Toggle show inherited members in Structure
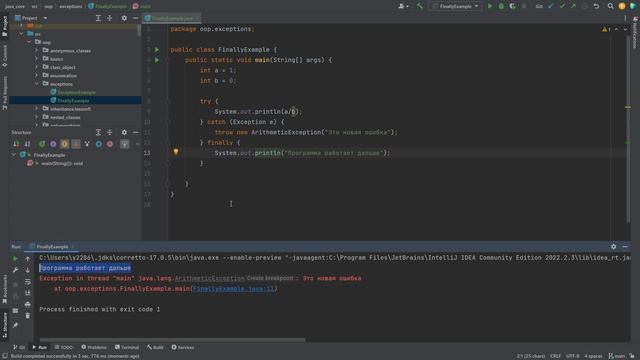The image size is (640, 360). (x=87, y=144)
